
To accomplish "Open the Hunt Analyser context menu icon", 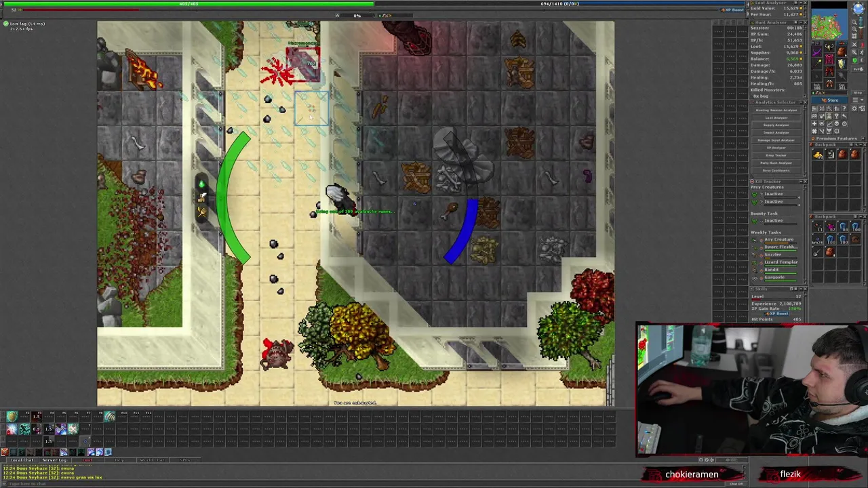I will pos(795,22).
